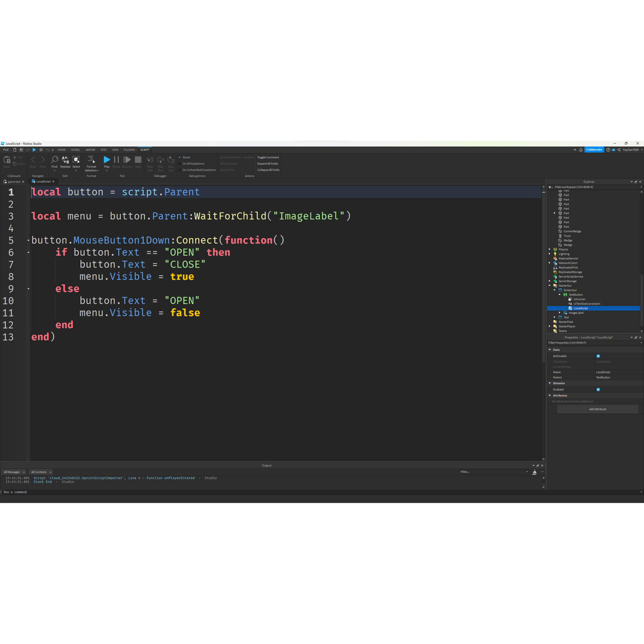Open the All Messages dropdown in Output
The width and height of the screenshot is (644, 644).
[14, 472]
